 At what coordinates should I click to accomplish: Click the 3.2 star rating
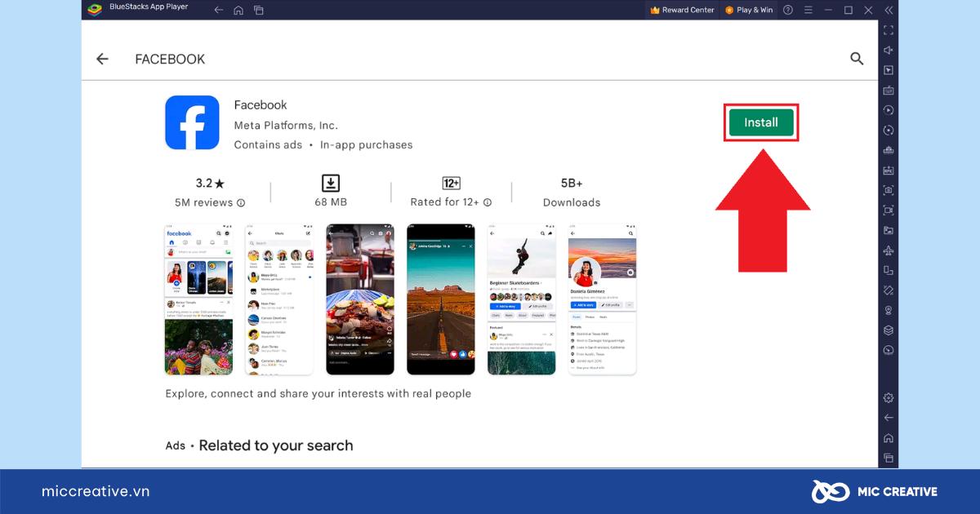click(210, 183)
